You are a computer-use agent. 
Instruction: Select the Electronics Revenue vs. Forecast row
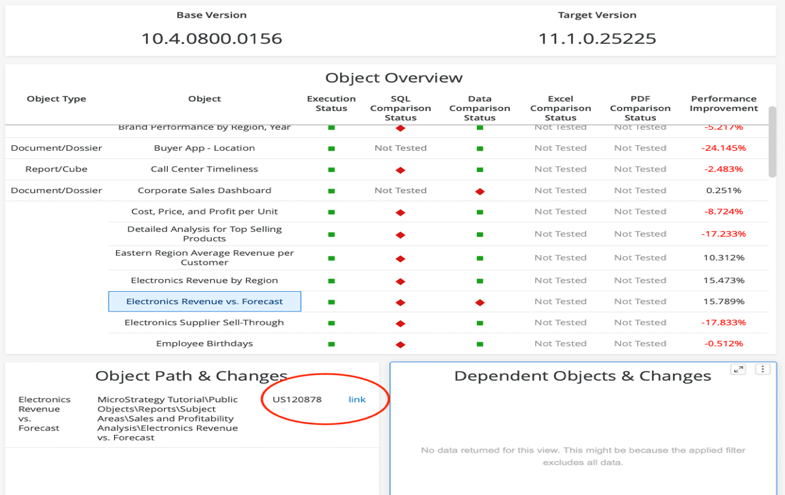coord(204,301)
